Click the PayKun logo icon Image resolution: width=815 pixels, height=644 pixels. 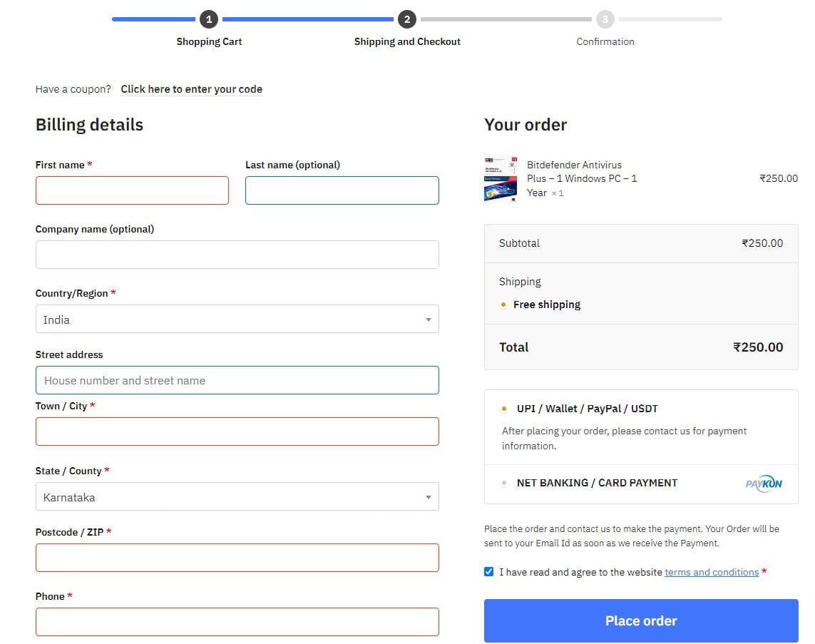pos(764,484)
